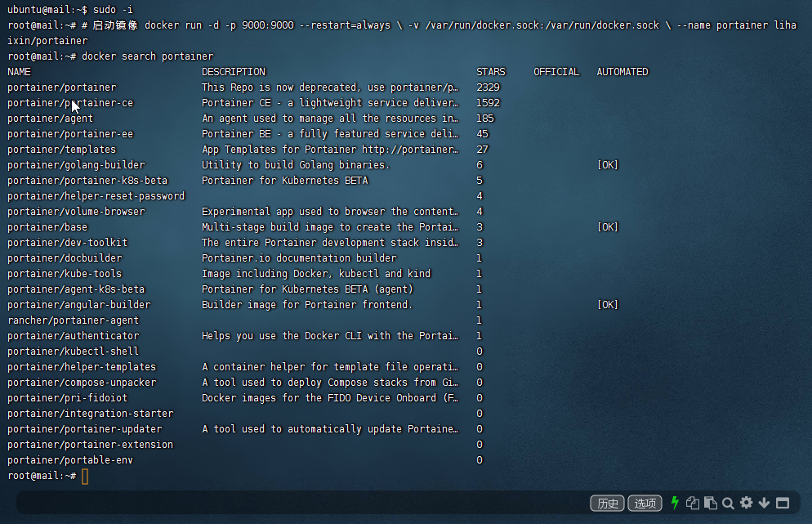The height and width of the screenshot is (524, 812).
Task: Click portainer/helper-templates name
Action: click(x=82, y=367)
